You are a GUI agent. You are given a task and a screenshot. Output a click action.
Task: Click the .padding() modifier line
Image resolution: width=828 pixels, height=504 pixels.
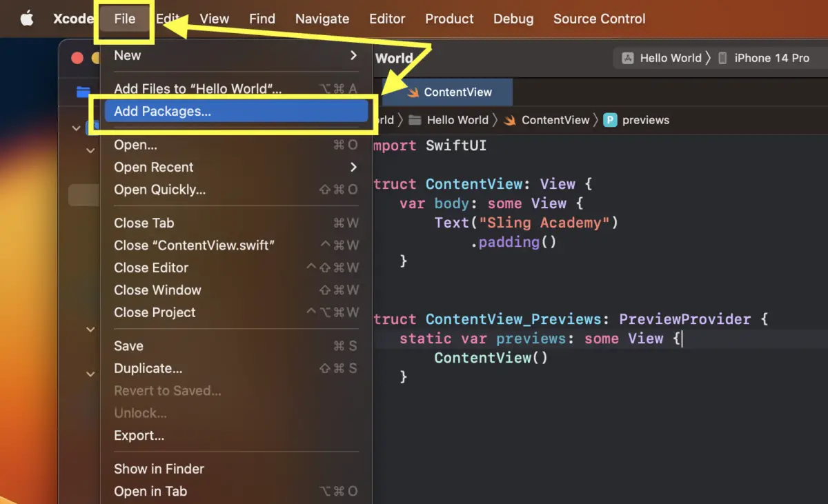tap(513, 242)
